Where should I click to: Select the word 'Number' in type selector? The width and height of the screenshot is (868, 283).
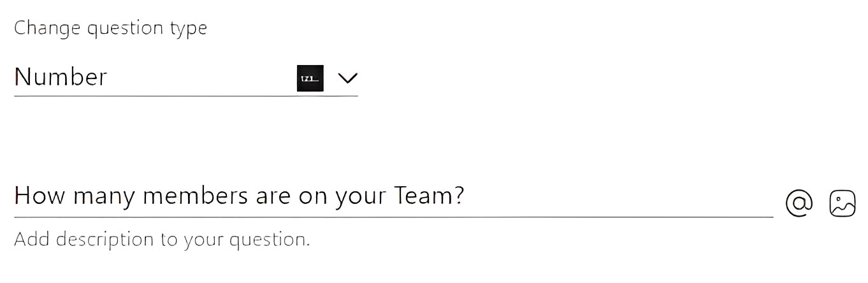(x=61, y=78)
